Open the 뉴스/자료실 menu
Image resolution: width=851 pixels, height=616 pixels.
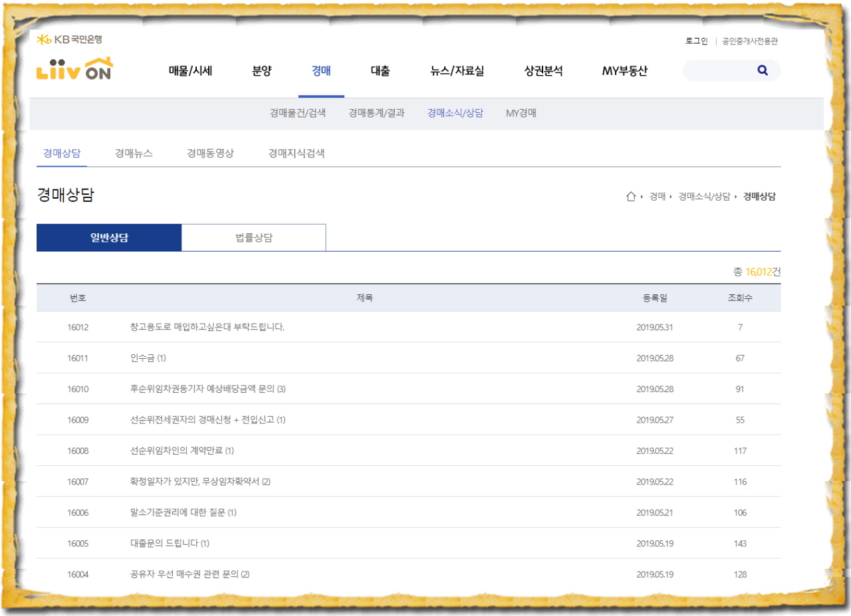click(x=457, y=71)
